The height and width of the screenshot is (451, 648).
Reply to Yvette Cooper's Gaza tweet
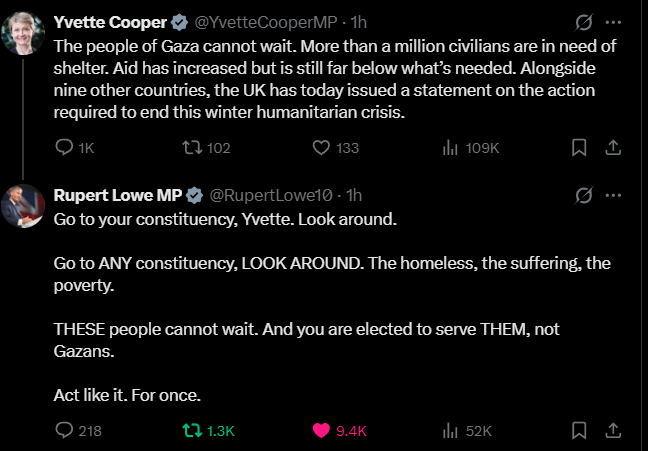pos(63,148)
